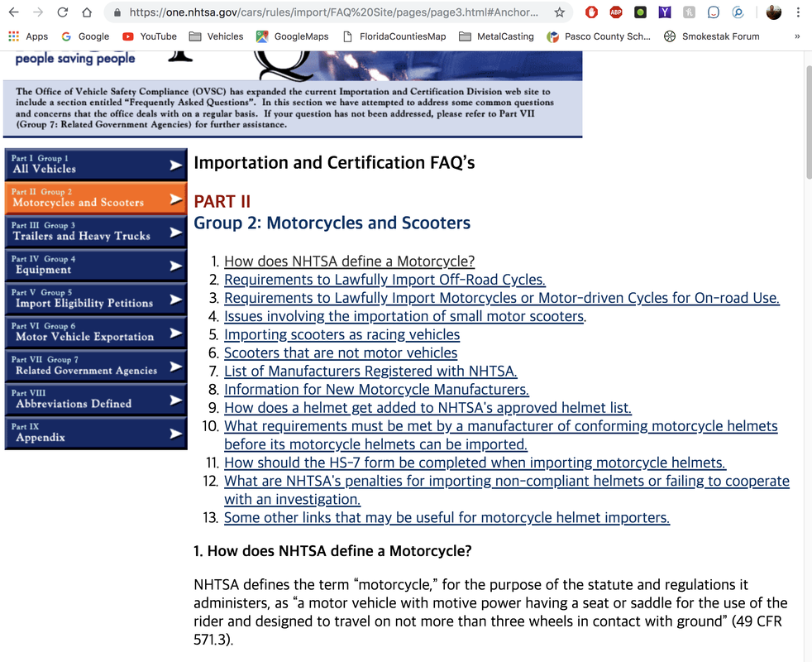Click the red stop-hand adblock extension icon
This screenshot has width=812, height=662.
(x=591, y=12)
